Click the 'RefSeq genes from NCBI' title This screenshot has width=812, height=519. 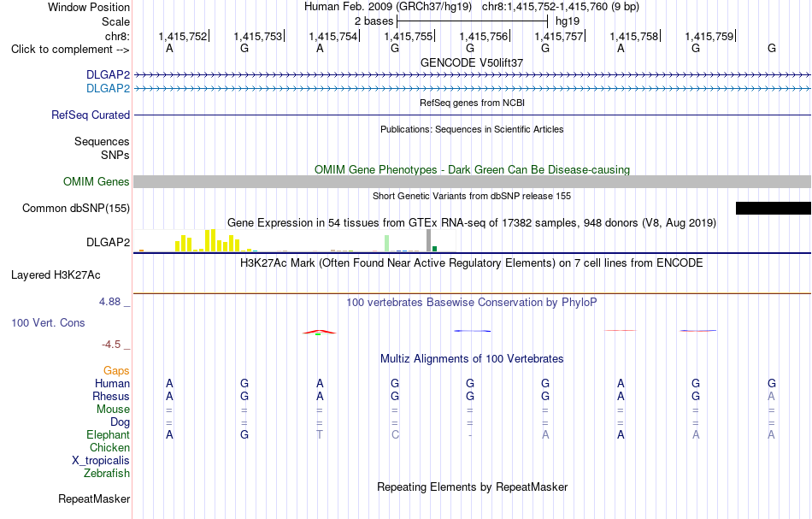(472, 103)
